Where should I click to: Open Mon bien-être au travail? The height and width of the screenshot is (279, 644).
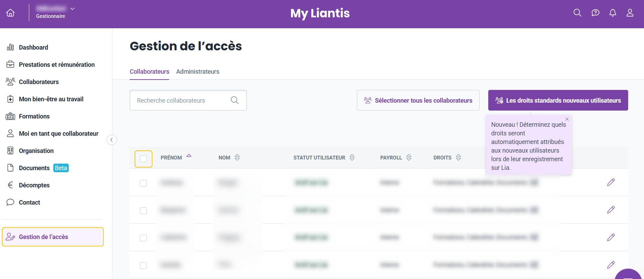pyautogui.click(x=51, y=99)
